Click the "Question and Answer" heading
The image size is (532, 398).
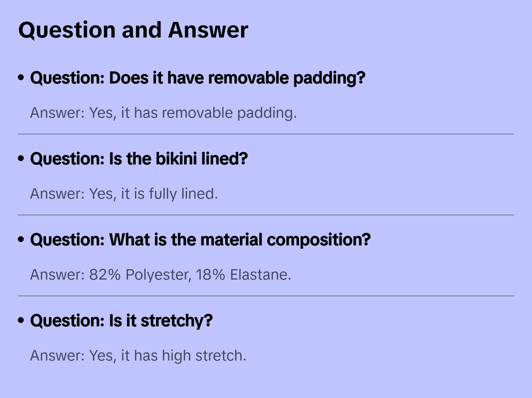coord(133,30)
